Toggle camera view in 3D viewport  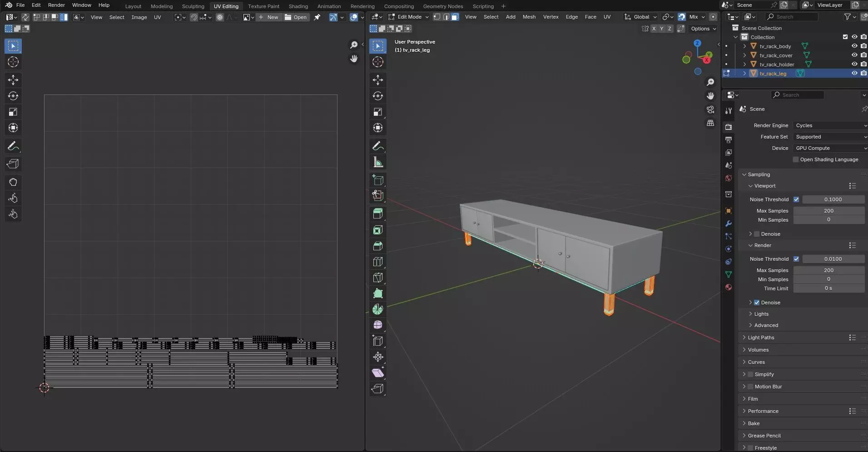[x=710, y=109]
